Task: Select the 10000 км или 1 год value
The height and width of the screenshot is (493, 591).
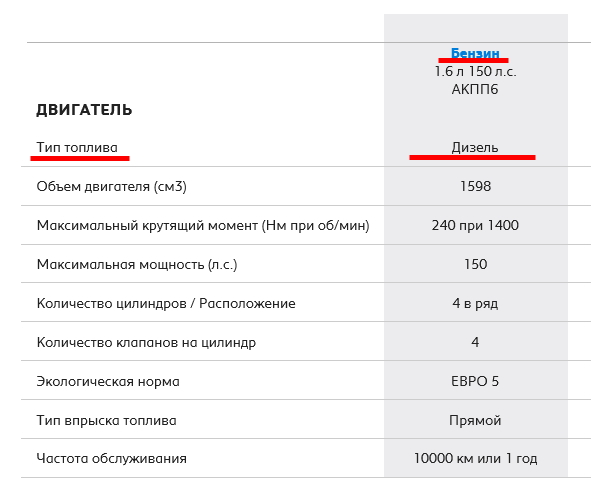Action: 475,458
